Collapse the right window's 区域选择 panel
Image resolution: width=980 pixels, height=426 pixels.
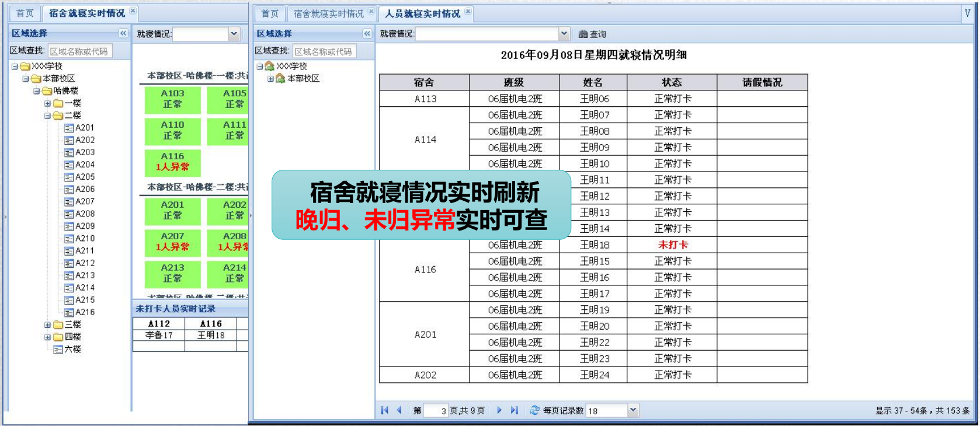coord(367,33)
